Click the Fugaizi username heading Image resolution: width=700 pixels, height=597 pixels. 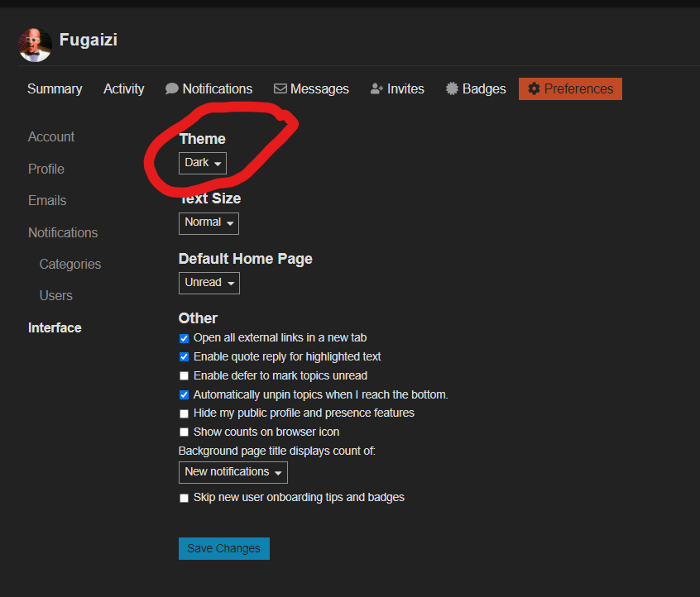(x=89, y=40)
